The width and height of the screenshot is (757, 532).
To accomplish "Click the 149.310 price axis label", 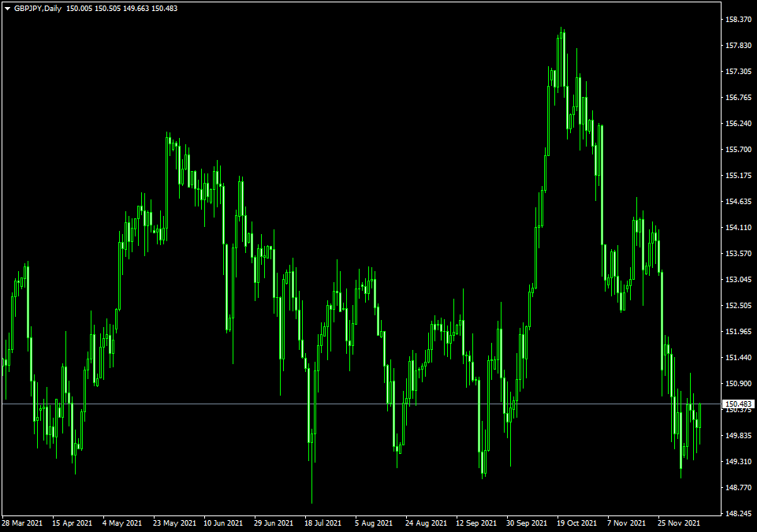I will pyautogui.click(x=739, y=462).
